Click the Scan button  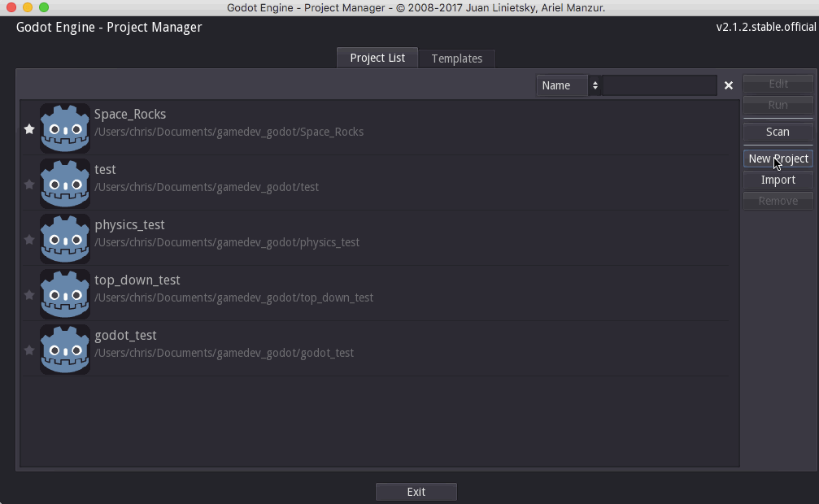click(778, 132)
